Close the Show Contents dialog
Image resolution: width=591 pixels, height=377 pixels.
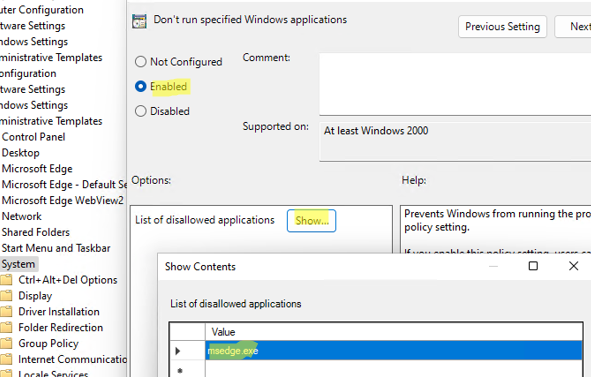coord(573,266)
